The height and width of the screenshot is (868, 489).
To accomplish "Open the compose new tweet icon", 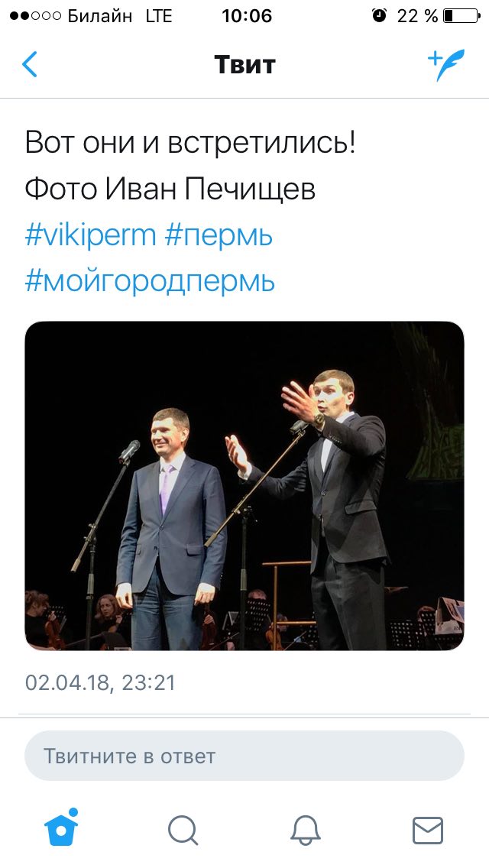I will point(445,65).
